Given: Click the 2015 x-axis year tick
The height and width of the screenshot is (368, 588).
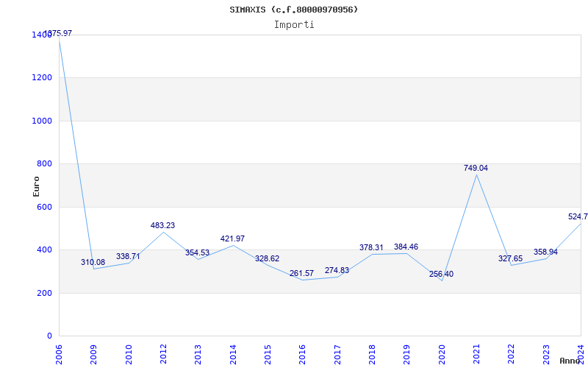Looking at the screenshot, I should 268,355.
